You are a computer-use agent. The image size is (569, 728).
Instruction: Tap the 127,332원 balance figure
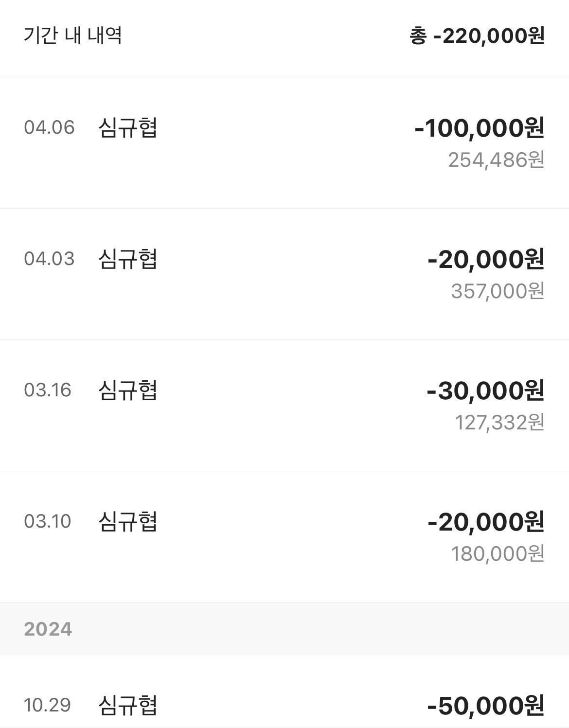point(499,423)
